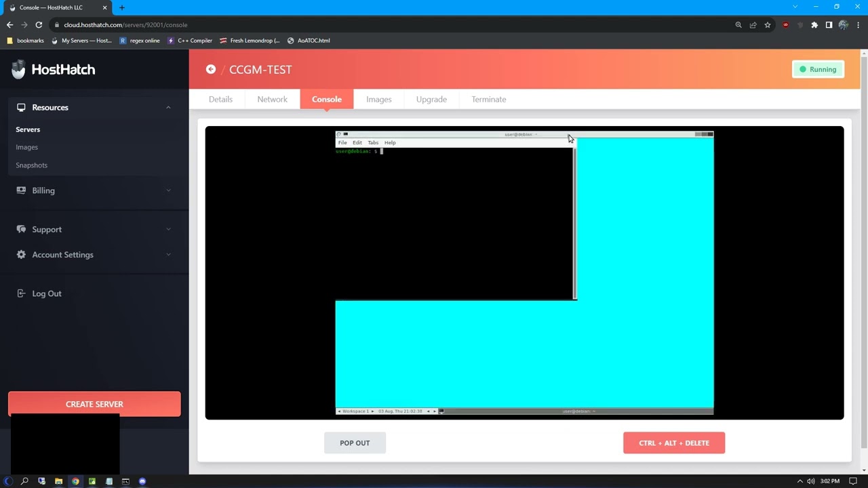Screen dimensions: 868x488
Task: Open File Explorer from the taskbar
Action: 58,481
